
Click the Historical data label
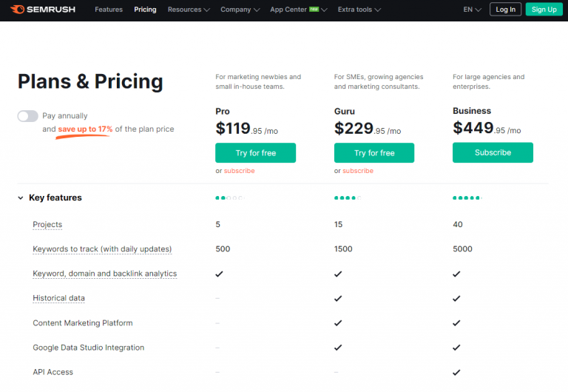pos(58,298)
